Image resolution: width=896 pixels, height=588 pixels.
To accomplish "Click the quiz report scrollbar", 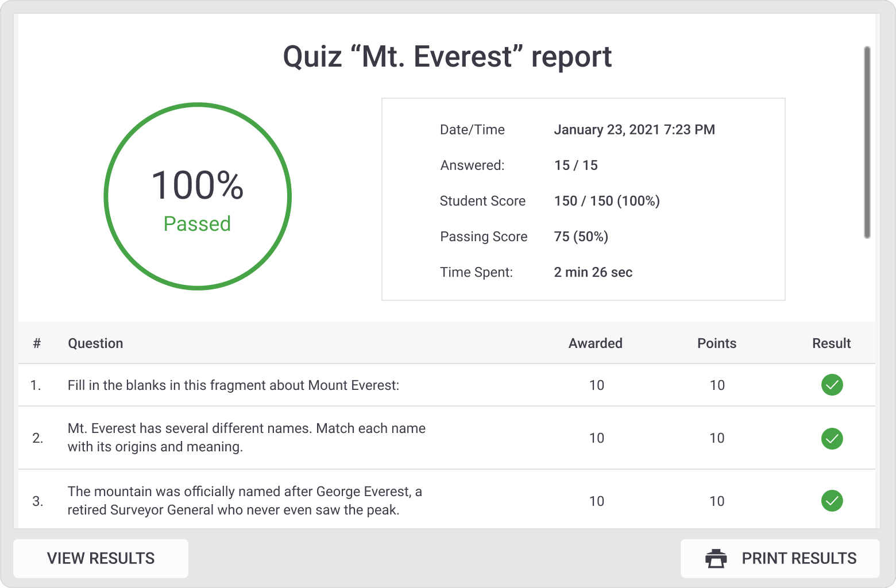I will (867, 144).
